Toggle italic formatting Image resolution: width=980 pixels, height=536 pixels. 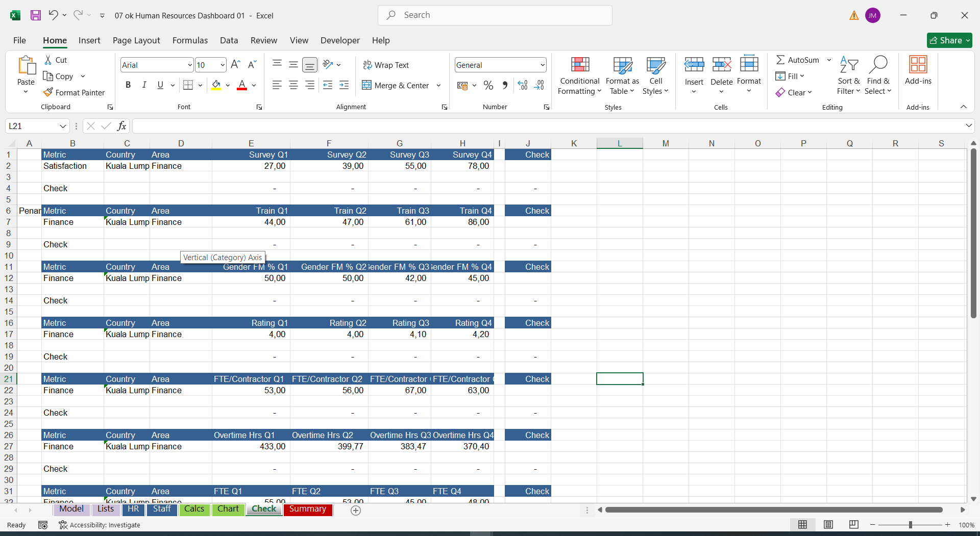click(144, 85)
